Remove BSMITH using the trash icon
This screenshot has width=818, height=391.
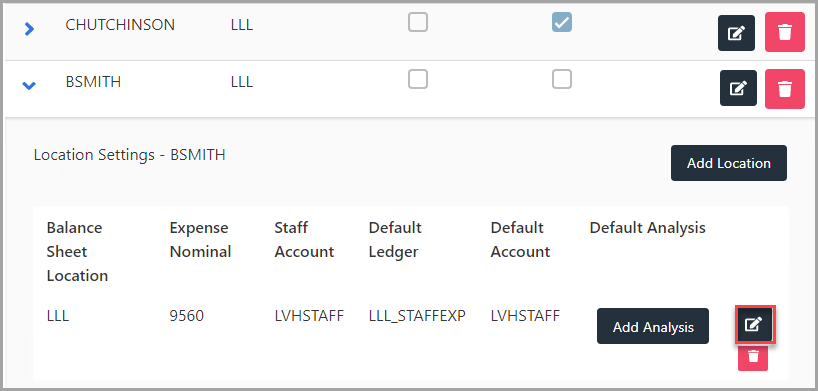click(785, 89)
